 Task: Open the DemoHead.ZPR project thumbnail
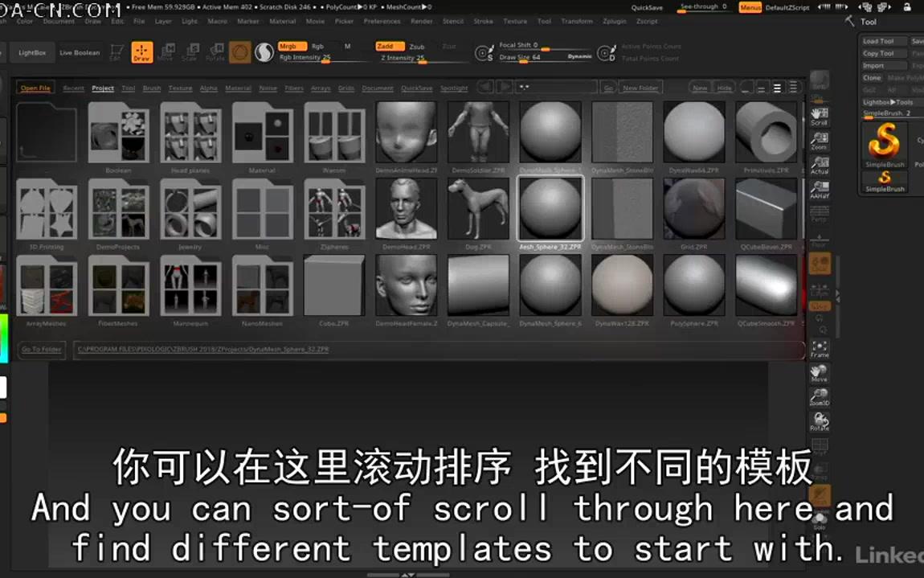click(x=407, y=207)
